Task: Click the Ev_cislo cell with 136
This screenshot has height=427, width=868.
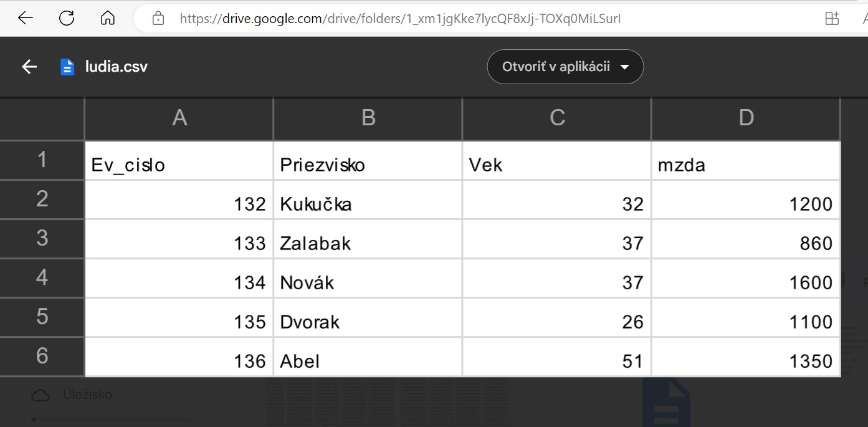Action: coord(179,361)
